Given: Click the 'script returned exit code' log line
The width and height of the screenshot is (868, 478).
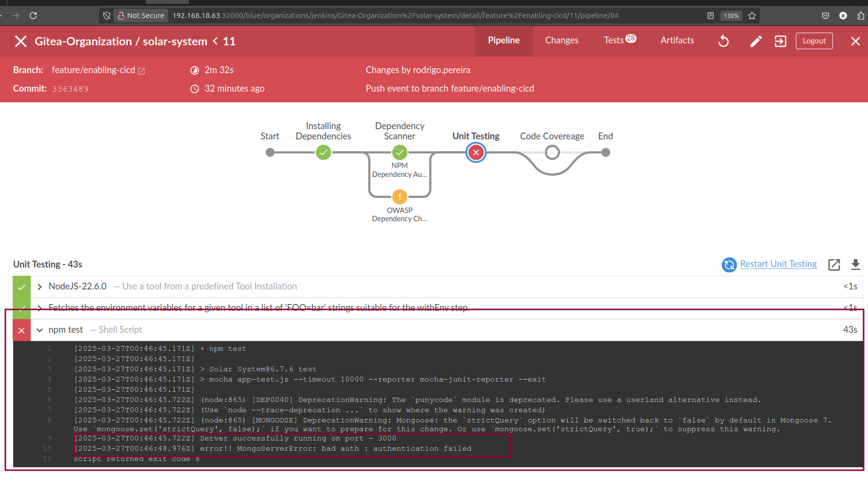Looking at the screenshot, I should [x=136, y=459].
